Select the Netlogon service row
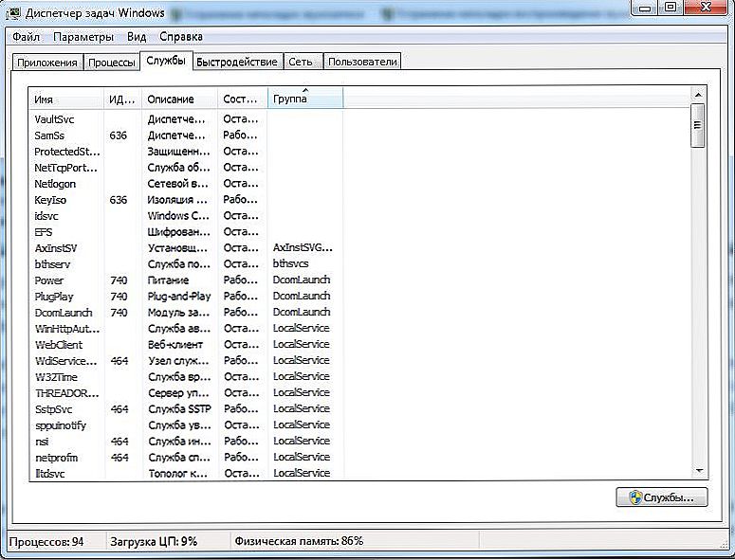This screenshot has width=735, height=560. click(186, 184)
